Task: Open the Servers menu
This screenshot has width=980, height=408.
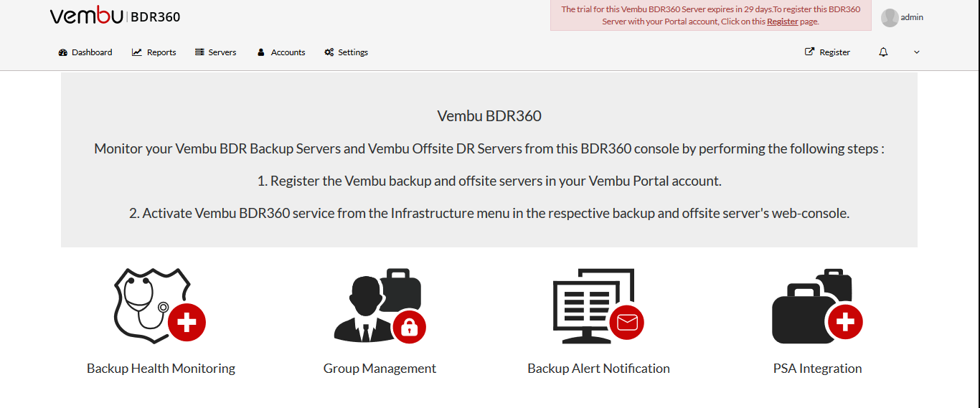Action: pos(215,52)
